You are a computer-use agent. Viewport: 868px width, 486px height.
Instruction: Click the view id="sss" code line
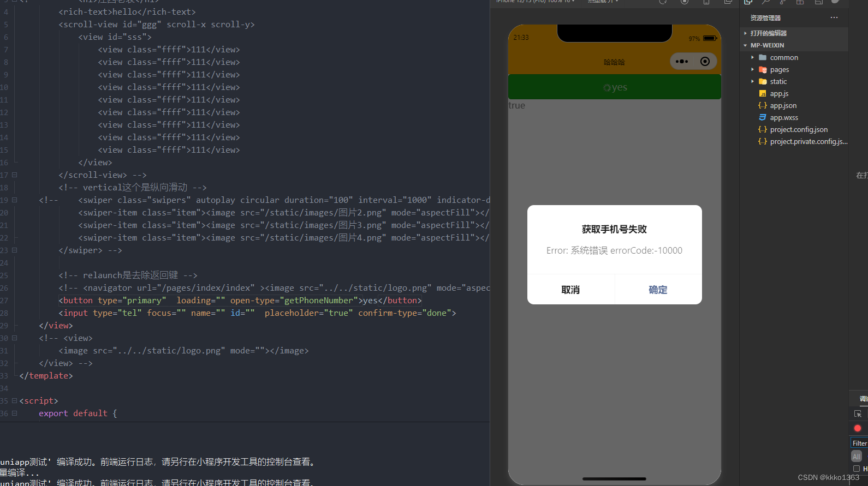pyautogui.click(x=115, y=37)
